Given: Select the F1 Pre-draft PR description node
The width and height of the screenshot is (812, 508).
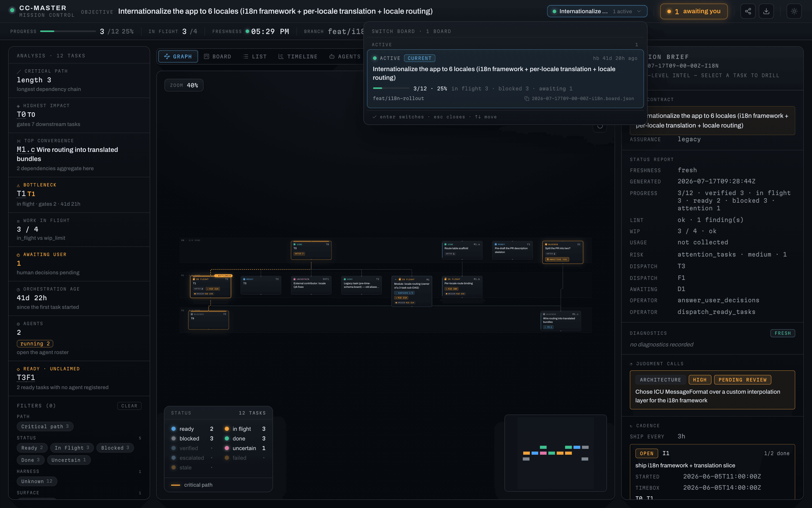Looking at the screenshot, I should click(x=512, y=250).
